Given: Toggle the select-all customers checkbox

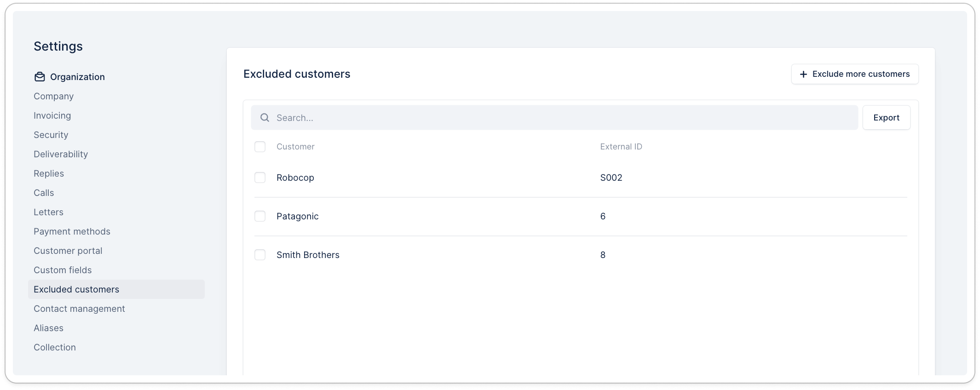Looking at the screenshot, I should click(x=260, y=147).
